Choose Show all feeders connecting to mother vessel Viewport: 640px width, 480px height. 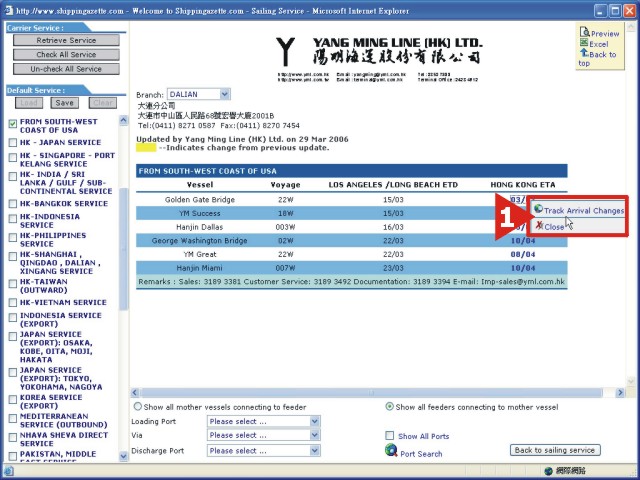click(x=389, y=407)
